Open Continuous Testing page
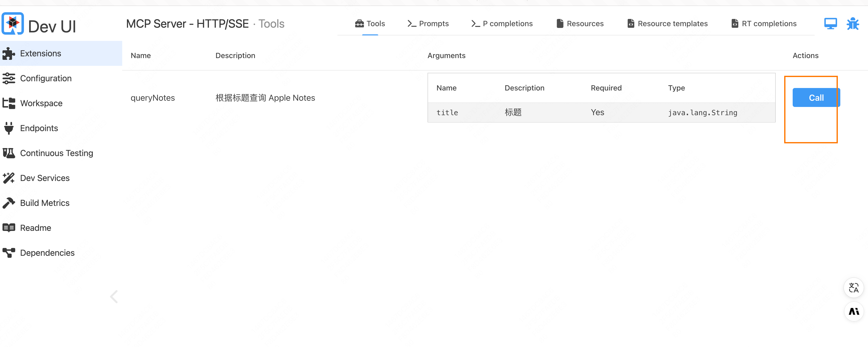 (61, 153)
